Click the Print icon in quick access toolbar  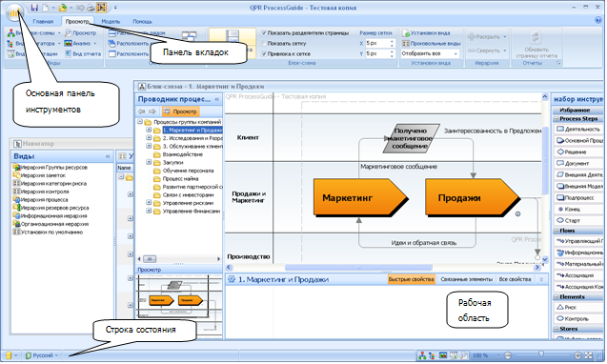click(91, 8)
